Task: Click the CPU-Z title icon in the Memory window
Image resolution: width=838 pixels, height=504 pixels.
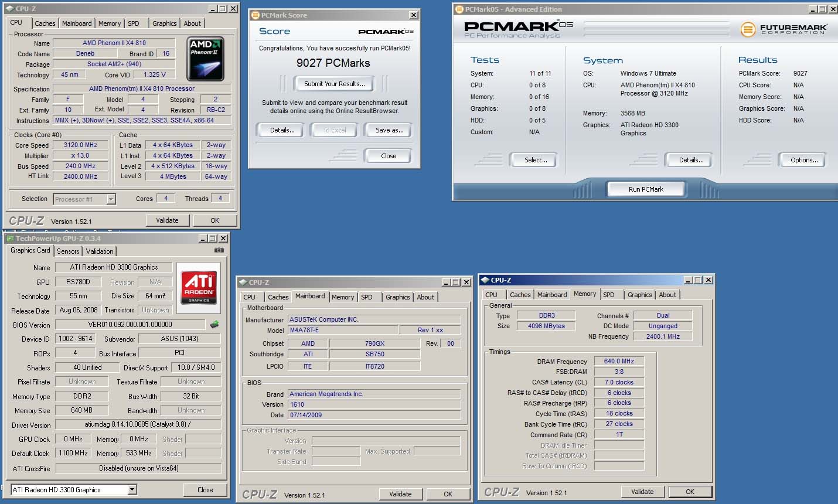Action: (x=485, y=280)
